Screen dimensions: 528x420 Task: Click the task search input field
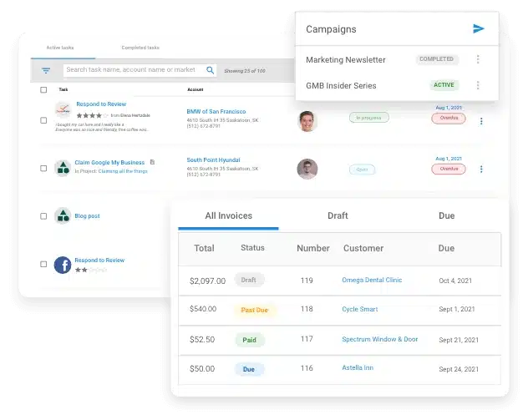(134, 71)
